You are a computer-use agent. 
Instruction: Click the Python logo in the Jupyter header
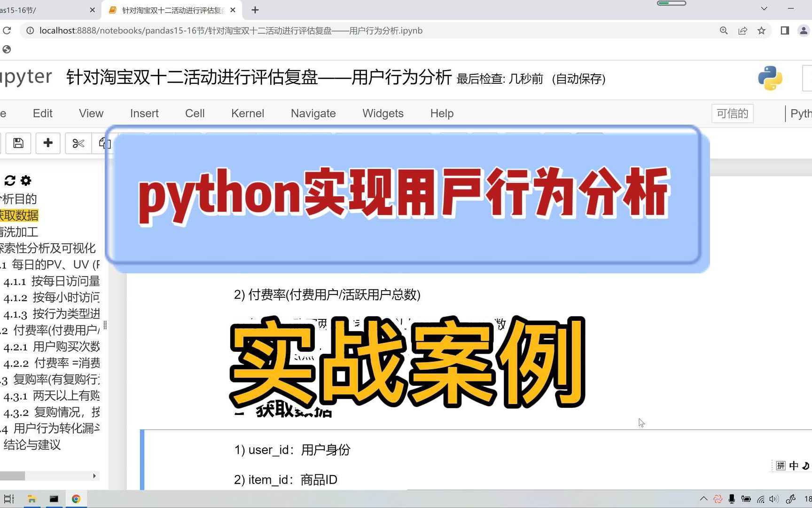tap(770, 78)
